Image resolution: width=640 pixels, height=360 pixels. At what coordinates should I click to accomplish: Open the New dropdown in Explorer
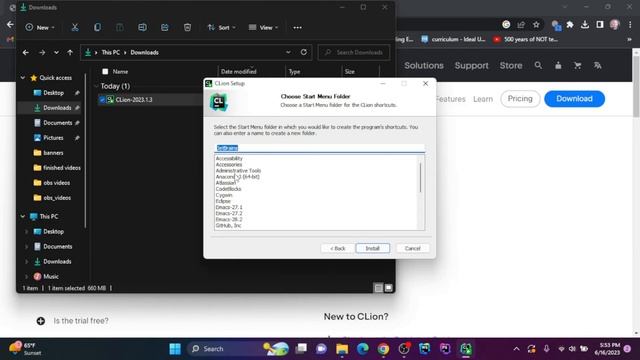(40, 27)
